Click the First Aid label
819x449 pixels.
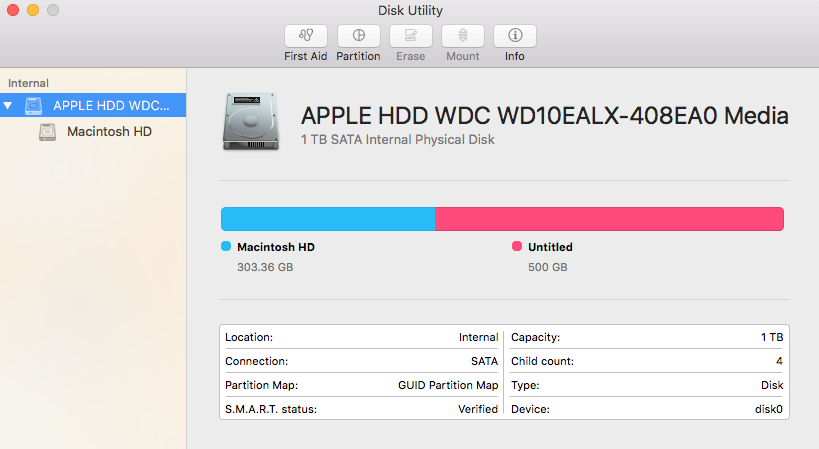pyautogui.click(x=306, y=56)
